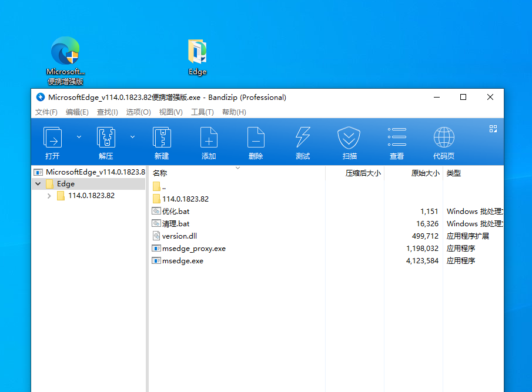Screen dimensions: 532x392
Task: Click the toolbar layout grid icon
Action: coord(493,129)
